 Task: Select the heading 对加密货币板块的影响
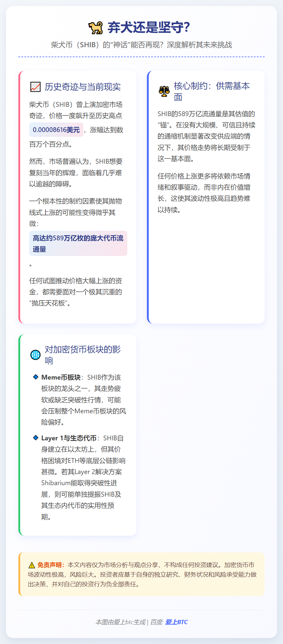pos(83,355)
